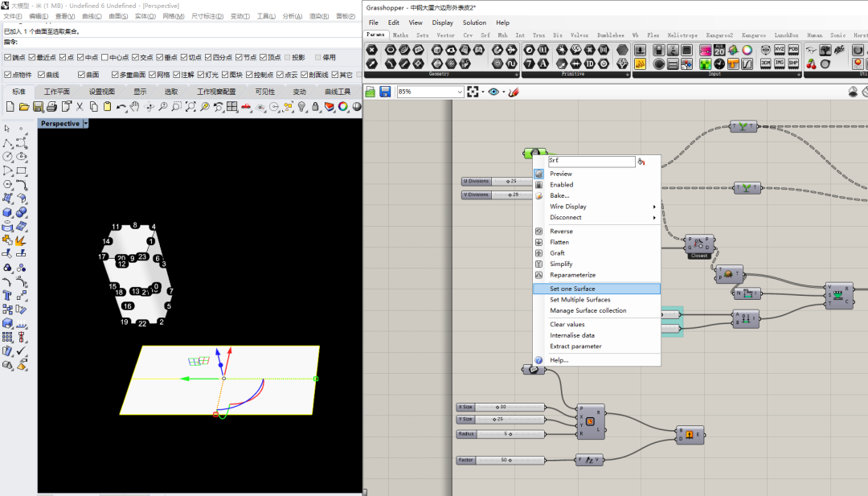Select the Pan hand tool in Rhino
This screenshot has height=496, width=868.
pos(135,106)
